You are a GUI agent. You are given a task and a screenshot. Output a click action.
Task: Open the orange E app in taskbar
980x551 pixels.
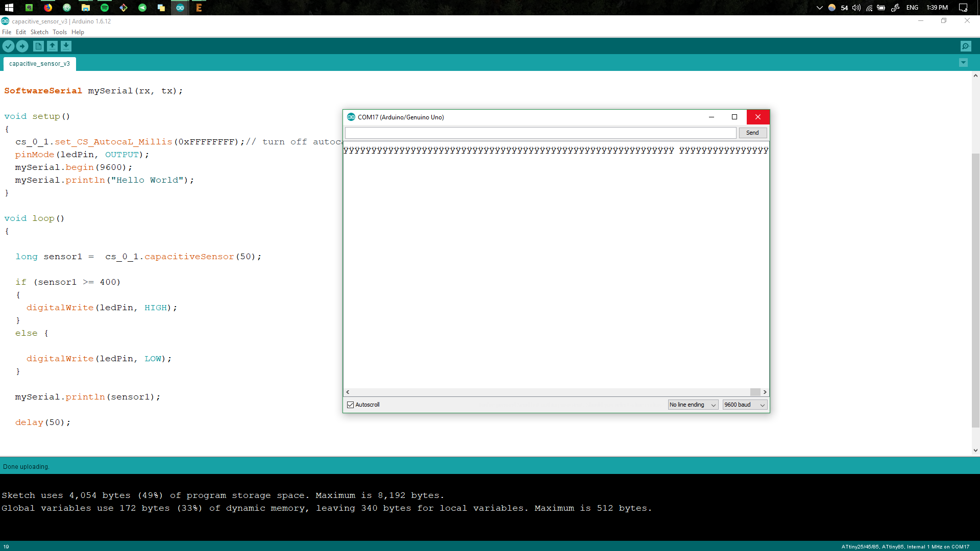pyautogui.click(x=199, y=8)
